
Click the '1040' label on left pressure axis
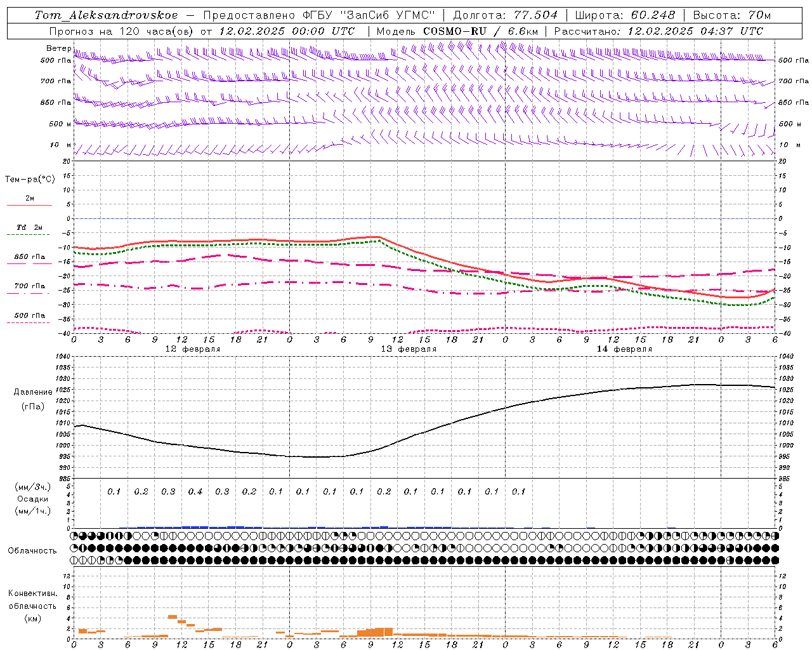(x=62, y=357)
